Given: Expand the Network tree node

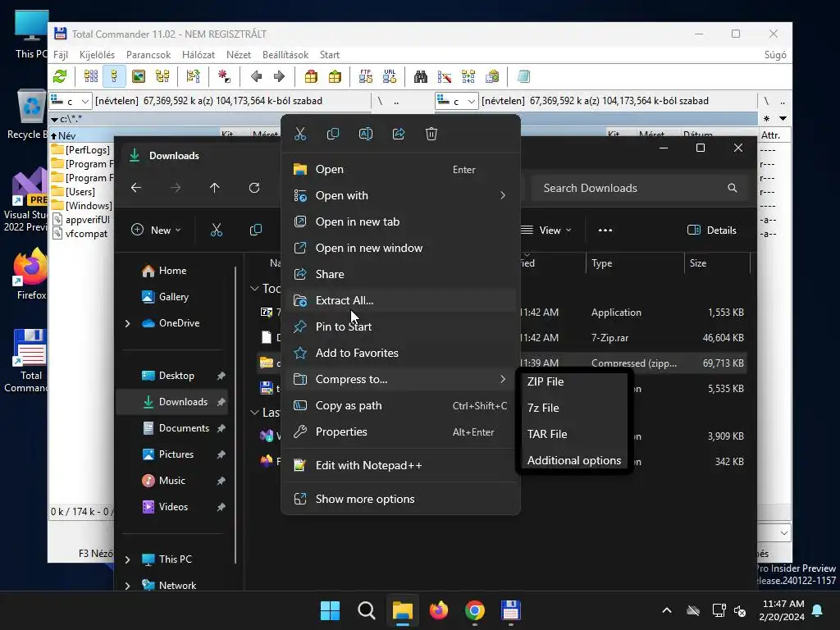Looking at the screenshot, I should pos(127,586).
